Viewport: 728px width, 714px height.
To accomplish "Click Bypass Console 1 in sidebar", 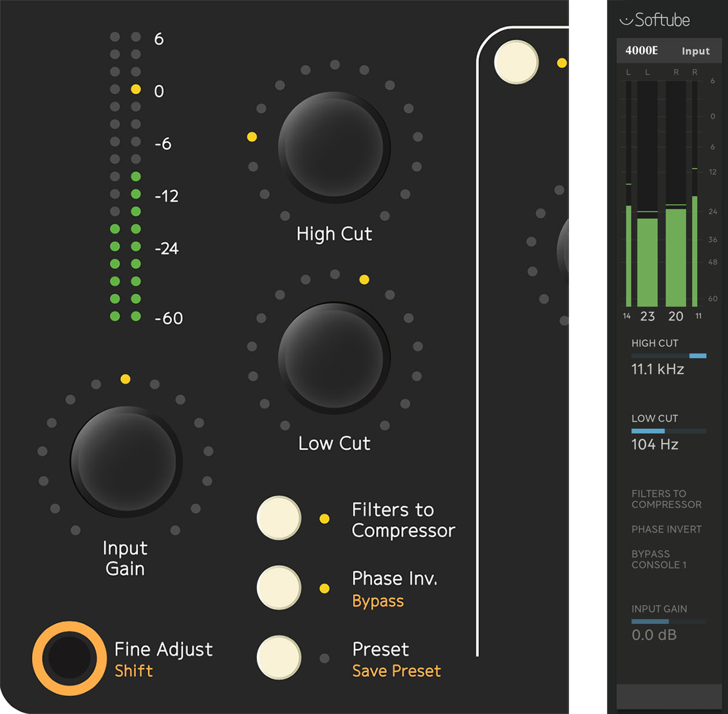I will pos(658,559).
